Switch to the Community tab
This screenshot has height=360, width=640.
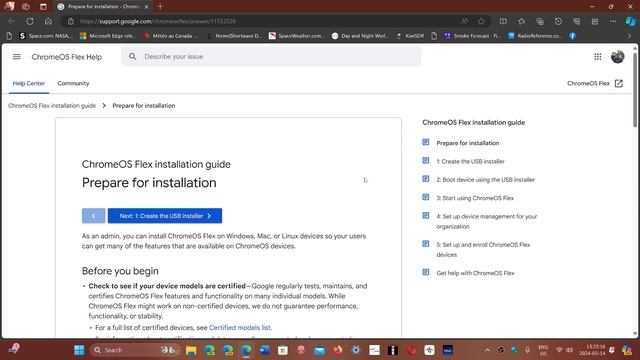pos(73,83)
